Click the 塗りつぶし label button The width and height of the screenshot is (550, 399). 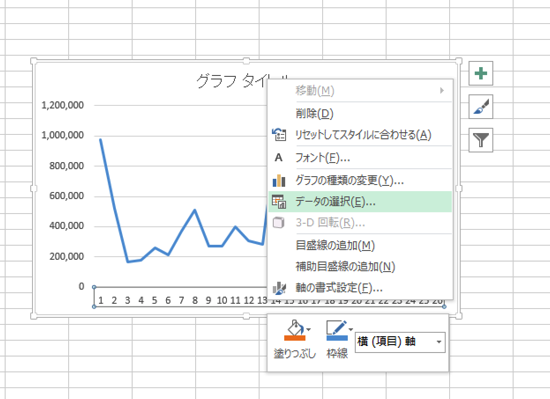[295, 353]
